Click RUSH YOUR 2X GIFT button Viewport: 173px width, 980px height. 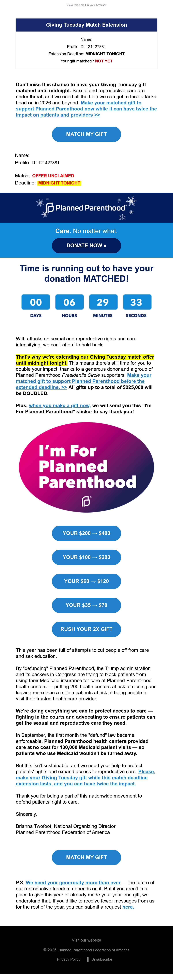coord(86,629)
